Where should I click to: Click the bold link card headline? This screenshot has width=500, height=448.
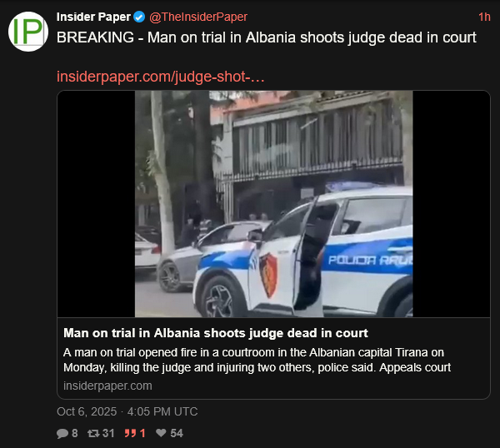coord(216,333)
